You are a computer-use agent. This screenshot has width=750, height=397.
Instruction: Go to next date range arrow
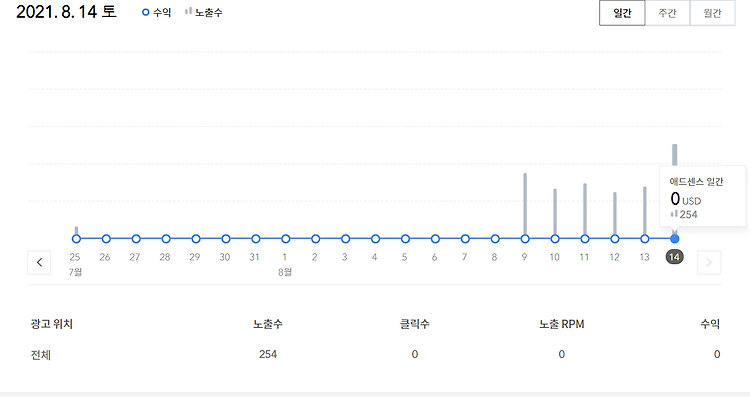(x=709, y=262)
